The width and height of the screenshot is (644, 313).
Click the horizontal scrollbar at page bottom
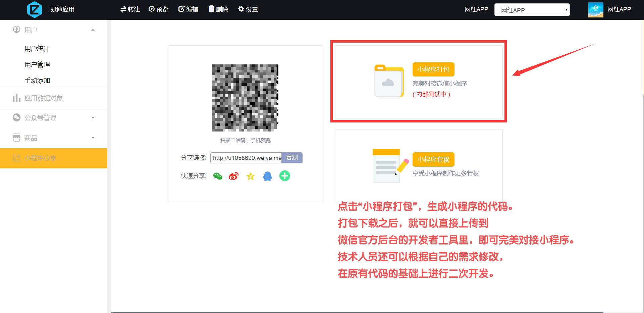pyautogui.click(x=357, y=312)
